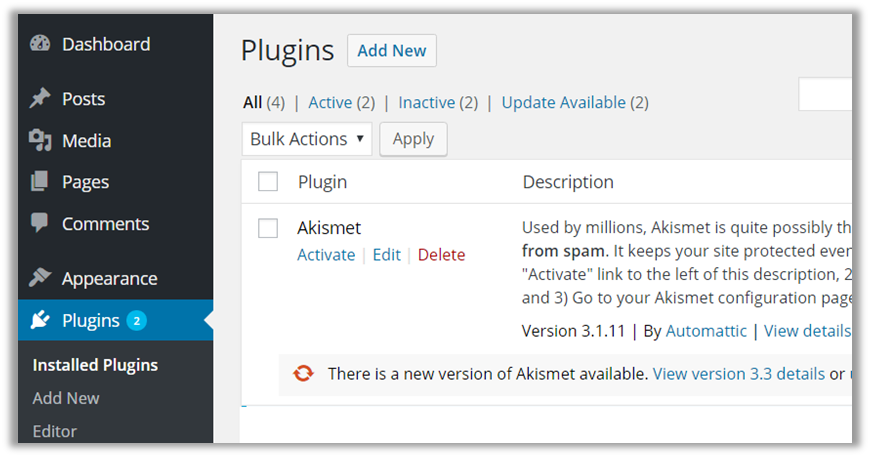The width and height of the screenshot is (870, 457).
Task: Click the Plugins plug icon
Action: (40, 321)
